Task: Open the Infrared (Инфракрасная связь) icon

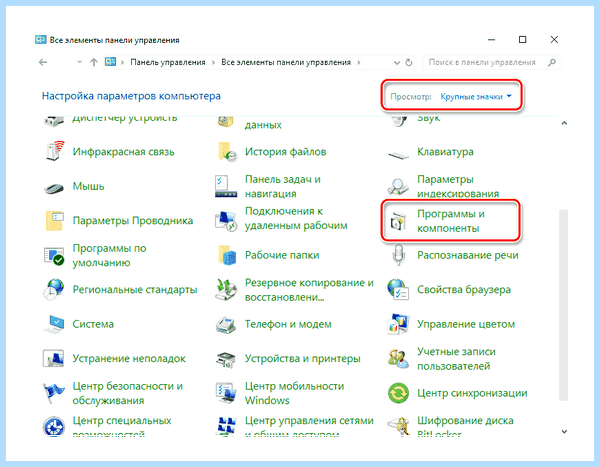Action: click(54, 151)
